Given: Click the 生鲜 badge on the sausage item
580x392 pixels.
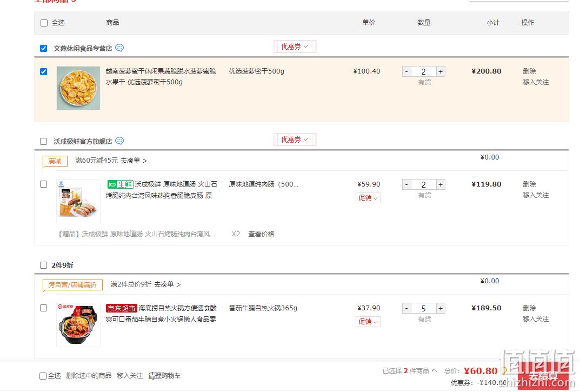Looking at the screenshot, I should coord(120,184).
